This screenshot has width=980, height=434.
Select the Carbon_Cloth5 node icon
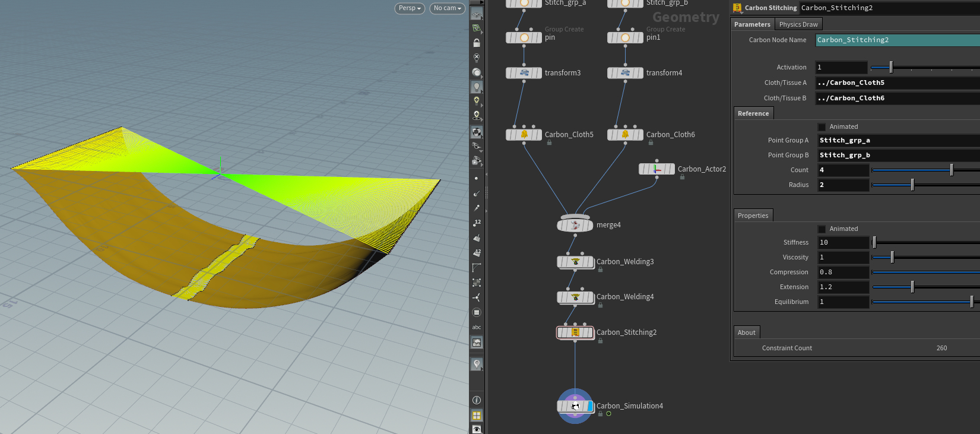(x=524, y=135)
